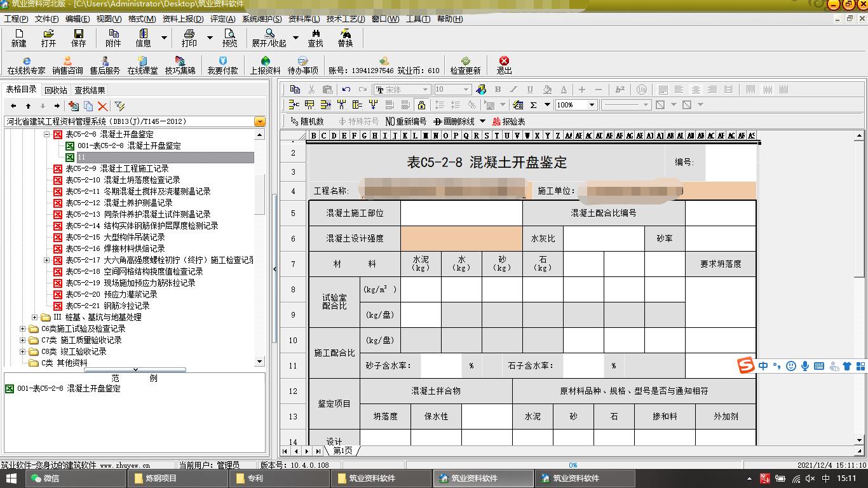Click the 打开 (Open) toolbar button
Image resolution: width=868 pixels, height=488 pixels.
[48, 38]
